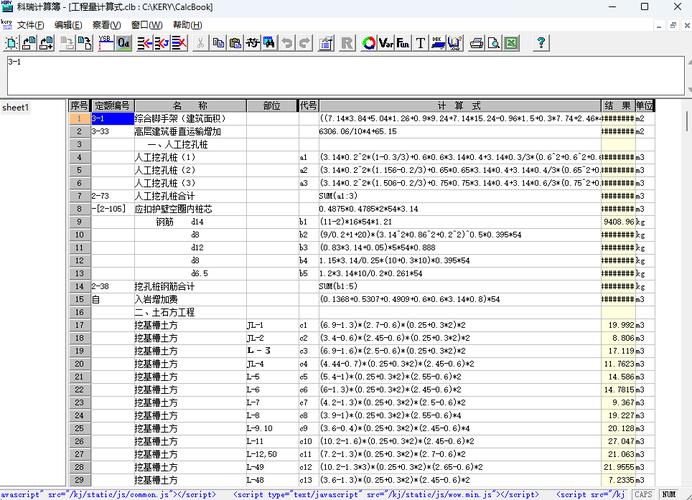This screenshot has width=692, height=500.
Task: Select the sheet1 item in left panel
Action: click(16, 107)
